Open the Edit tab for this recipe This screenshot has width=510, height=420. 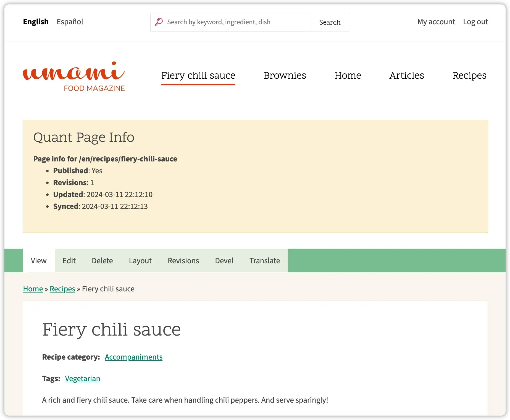pyautogui.click(x=69, y=260)
